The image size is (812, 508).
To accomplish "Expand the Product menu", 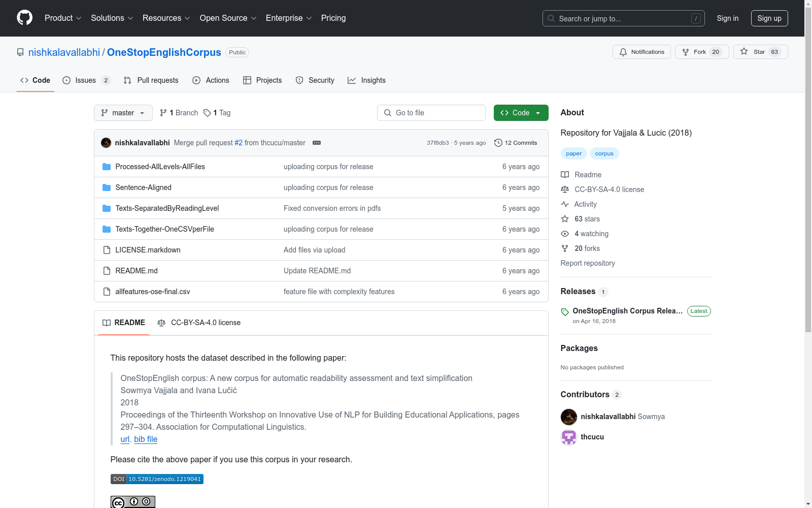I will (63, 18).
